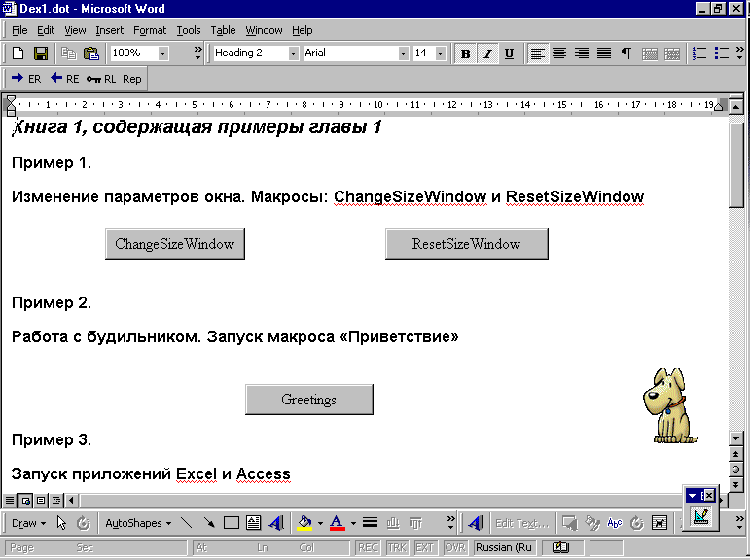Select the Rectangle drawing tool
The image size is (751, 560).
pos(232,523)
